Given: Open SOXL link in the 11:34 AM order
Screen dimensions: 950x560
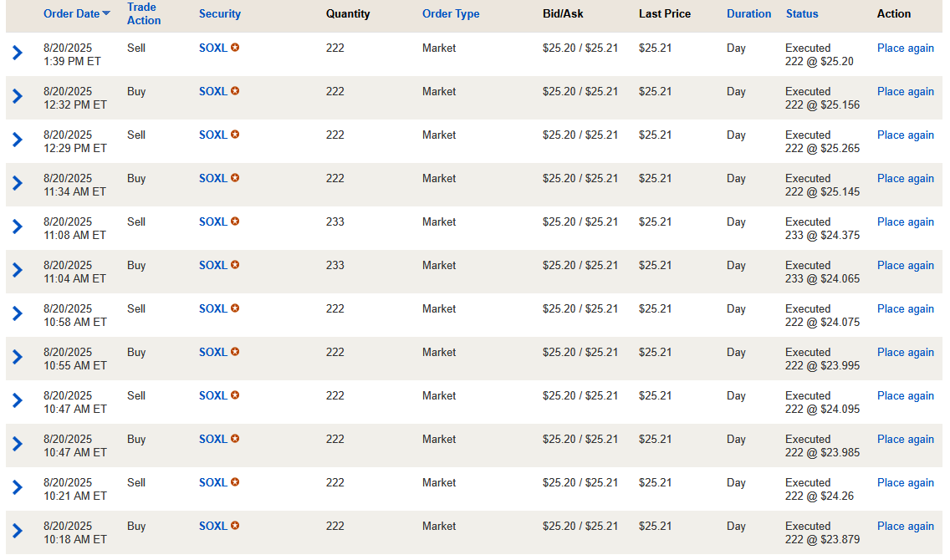Looking at the screenshot, I should coord(212,178).
